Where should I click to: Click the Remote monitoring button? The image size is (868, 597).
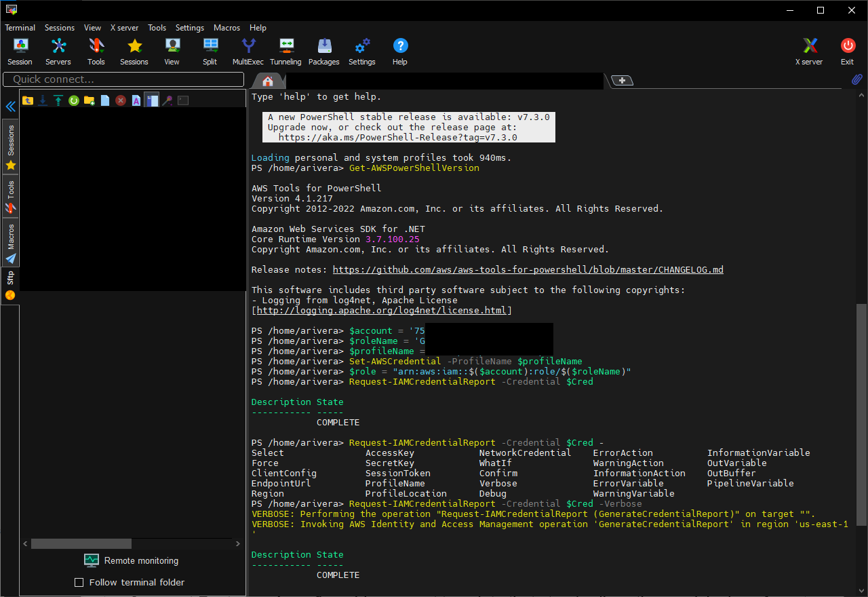pyautogui.click(x=131, y=560)
